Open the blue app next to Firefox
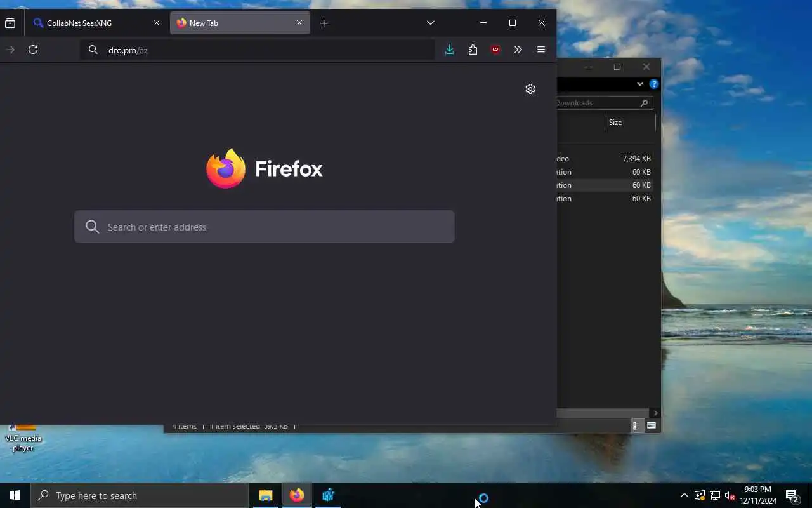Viewport: 812px width, 508px height. 328,495
